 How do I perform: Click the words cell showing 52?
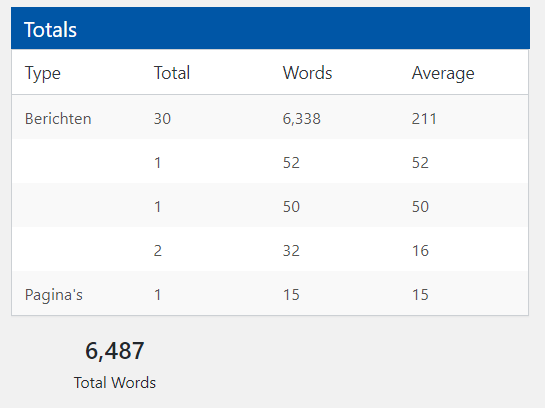(291, 163)
